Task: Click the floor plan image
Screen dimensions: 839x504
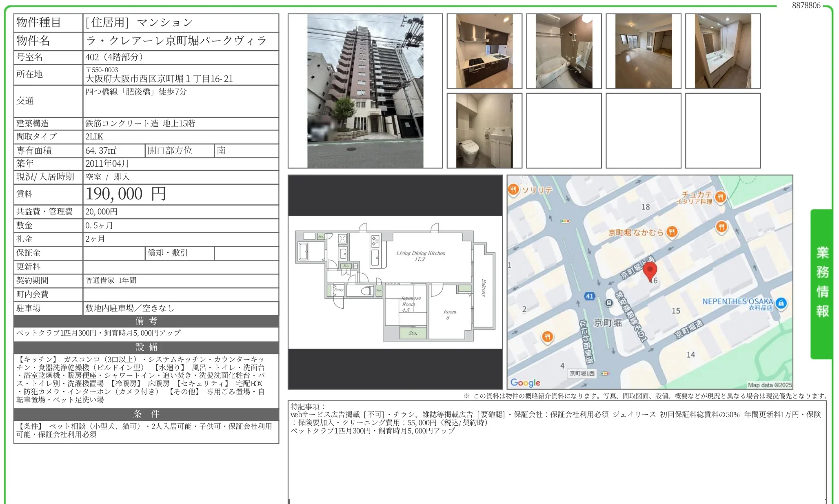Action: (395, 282)
